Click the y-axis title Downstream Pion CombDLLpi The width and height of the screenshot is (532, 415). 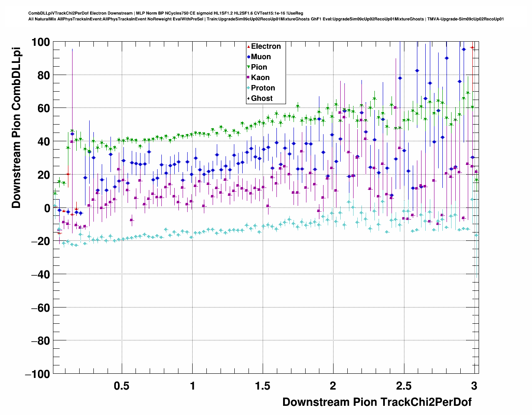(x=16, y=127)
